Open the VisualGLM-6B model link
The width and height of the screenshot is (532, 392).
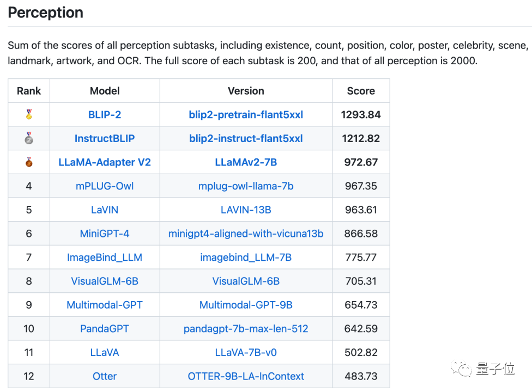pyautogui.click(x=105, y=281)
